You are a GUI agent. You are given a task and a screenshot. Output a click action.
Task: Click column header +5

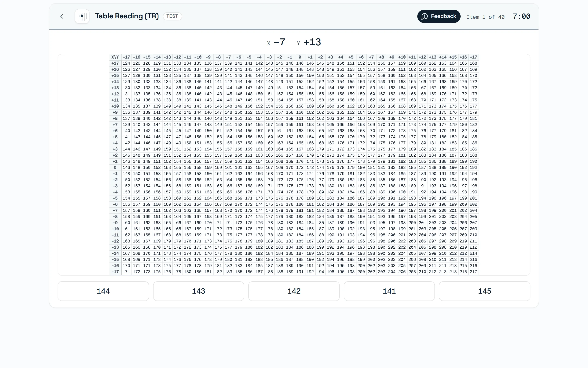pos(351,57)
